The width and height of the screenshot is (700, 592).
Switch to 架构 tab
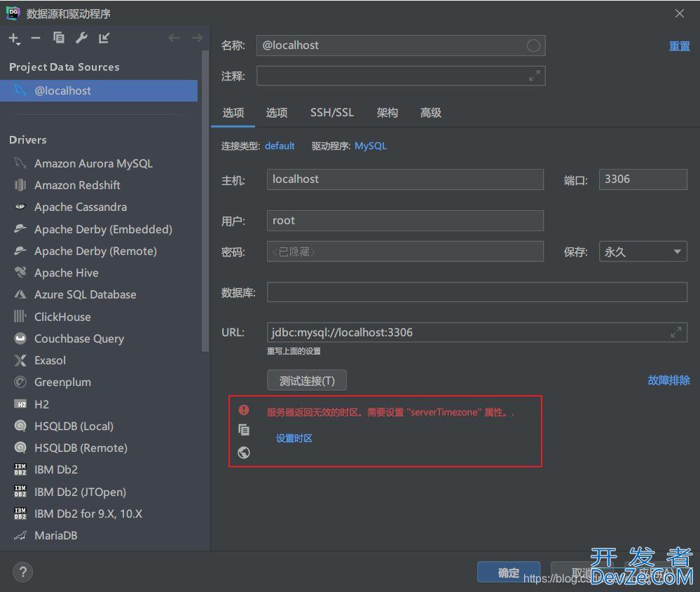pos(387,113)
